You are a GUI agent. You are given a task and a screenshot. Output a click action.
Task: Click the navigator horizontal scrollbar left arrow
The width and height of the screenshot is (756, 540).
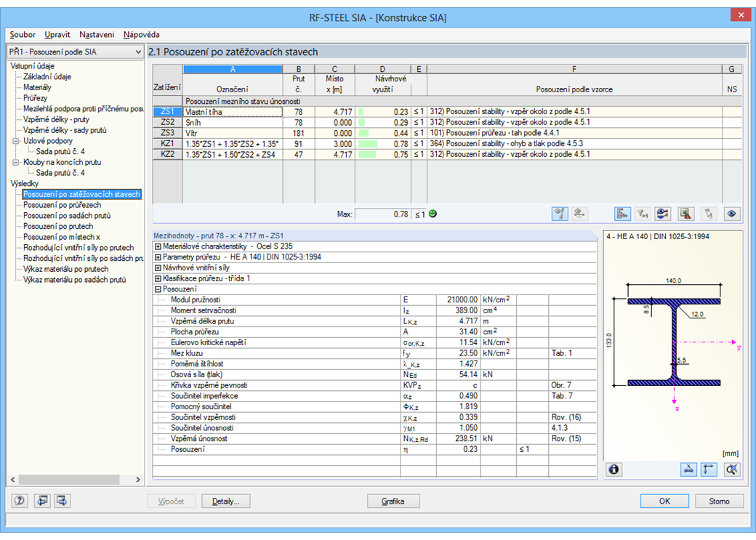(x=12, y=479)
